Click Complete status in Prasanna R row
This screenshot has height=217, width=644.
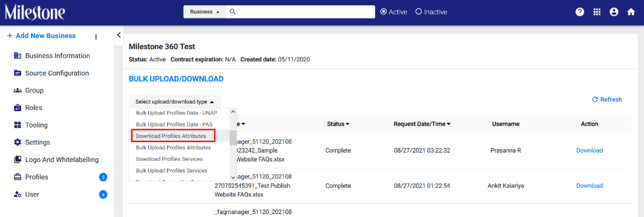click(x=339, y=150)
